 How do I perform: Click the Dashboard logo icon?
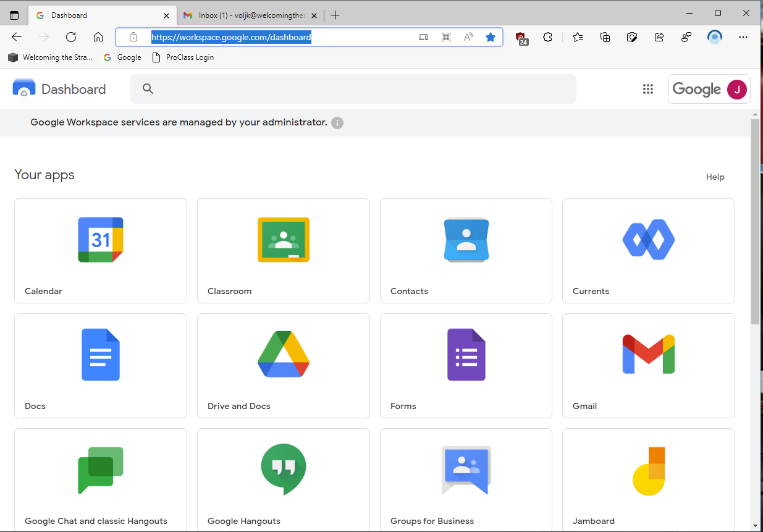[24, 88]
